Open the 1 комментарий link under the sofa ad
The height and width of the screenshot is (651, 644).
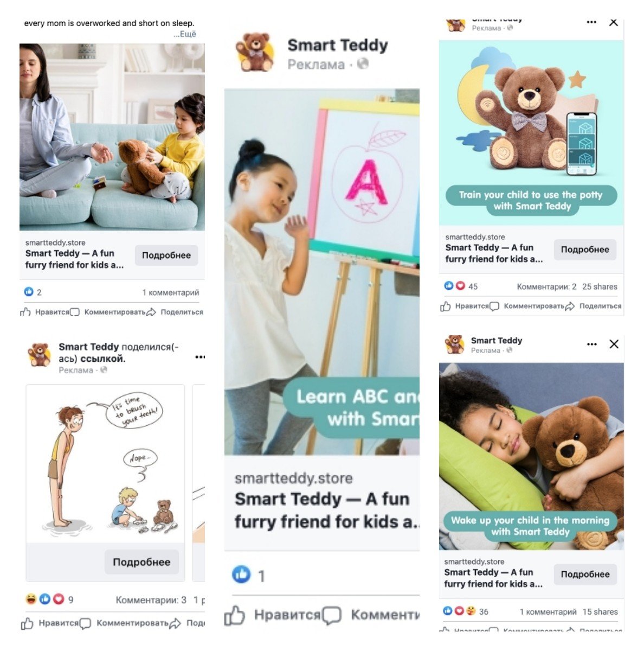point(171,292)
